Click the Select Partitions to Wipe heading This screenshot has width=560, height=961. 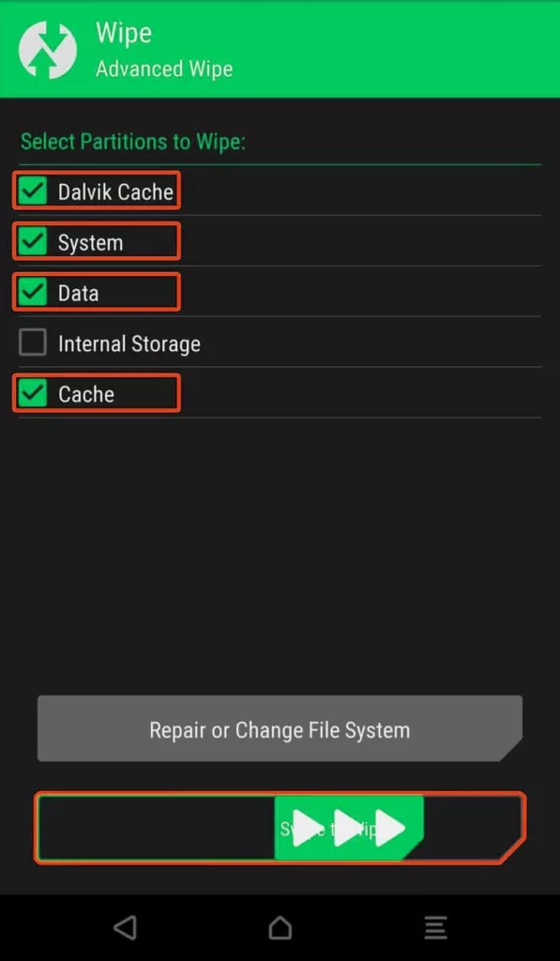pyautogui.click(x=133, y=142)
